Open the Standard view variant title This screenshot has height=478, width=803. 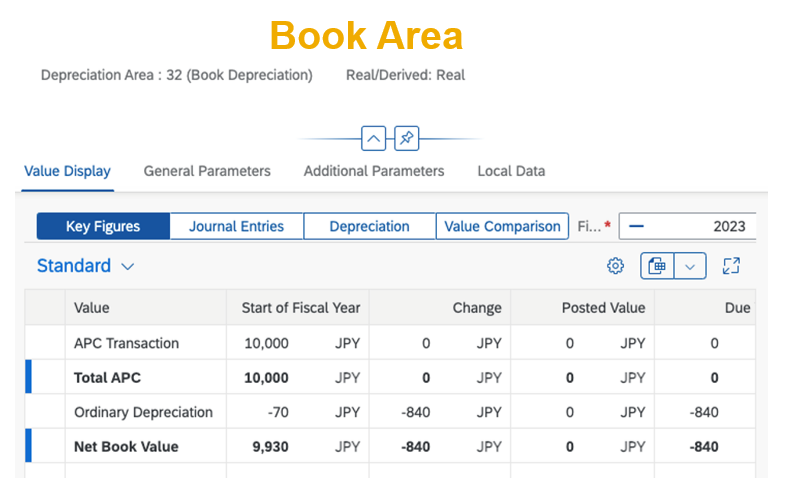click(74, 266)
